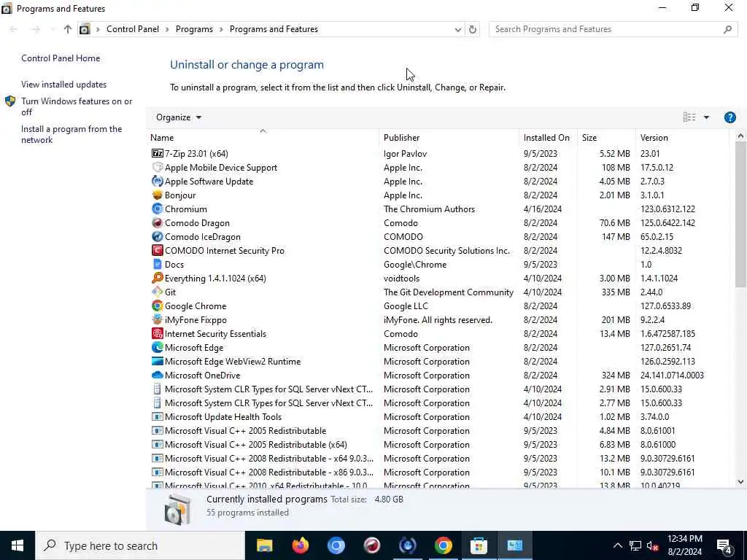This screenshot has width=747, height=560.
Task: Click the Bonjour program icon
Action: (x=158, y=195)
